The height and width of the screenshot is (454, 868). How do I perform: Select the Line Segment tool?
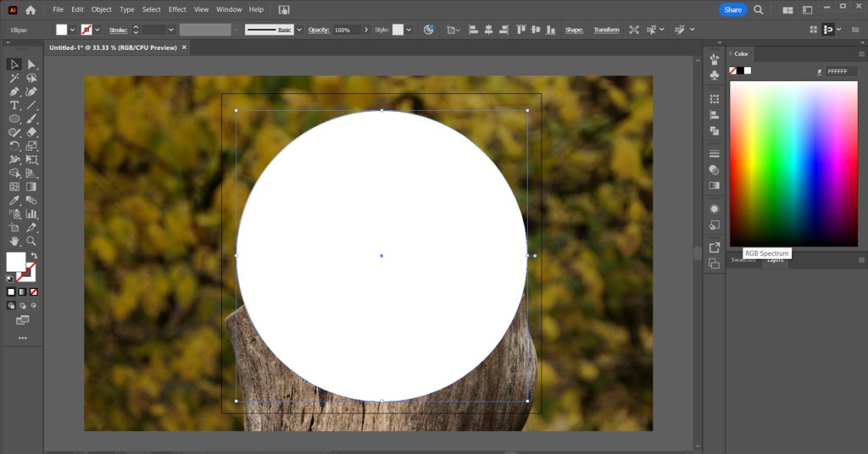31,105
